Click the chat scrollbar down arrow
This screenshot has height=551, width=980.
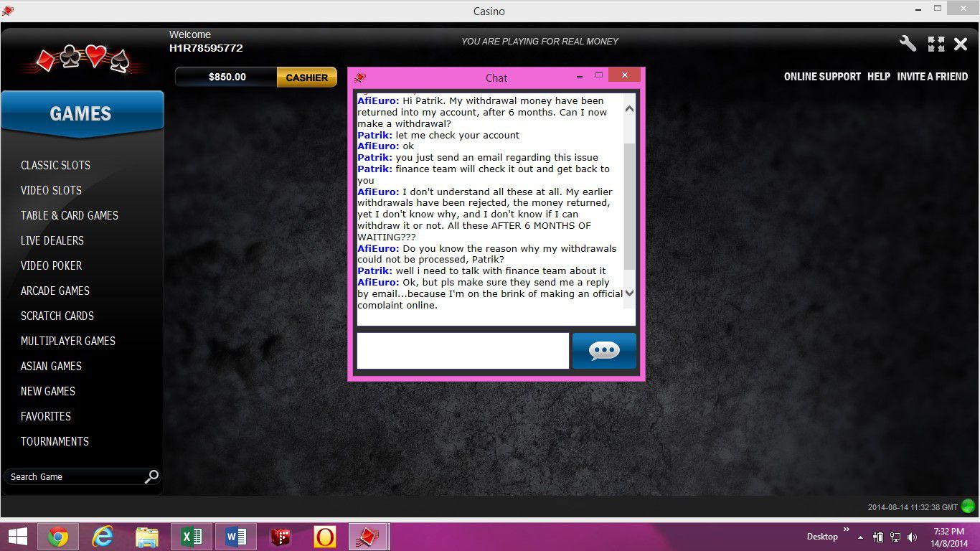[x=629, y=293]
